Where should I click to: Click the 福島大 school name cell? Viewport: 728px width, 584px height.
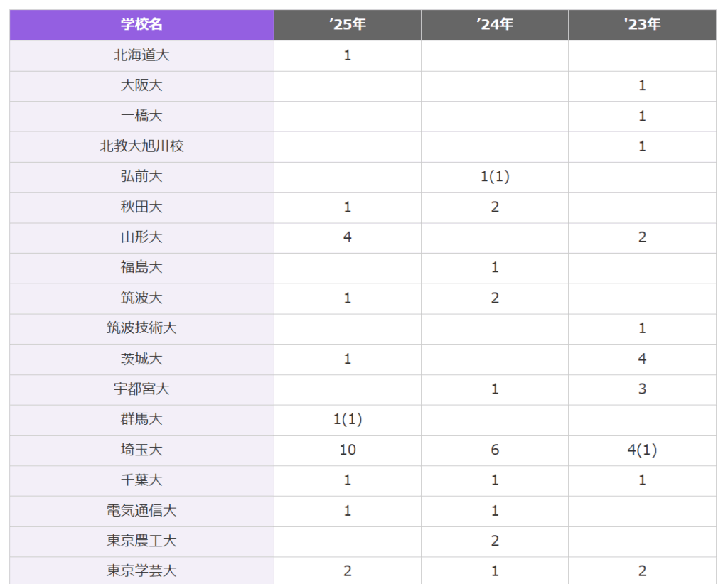(141, 268)
